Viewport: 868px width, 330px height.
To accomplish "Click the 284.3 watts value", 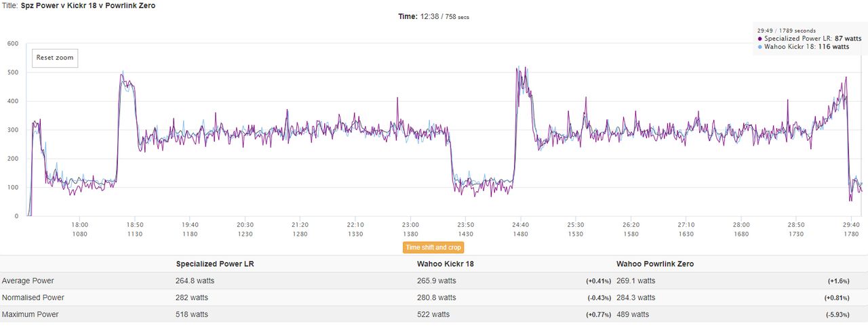I will tap(636, 297).
